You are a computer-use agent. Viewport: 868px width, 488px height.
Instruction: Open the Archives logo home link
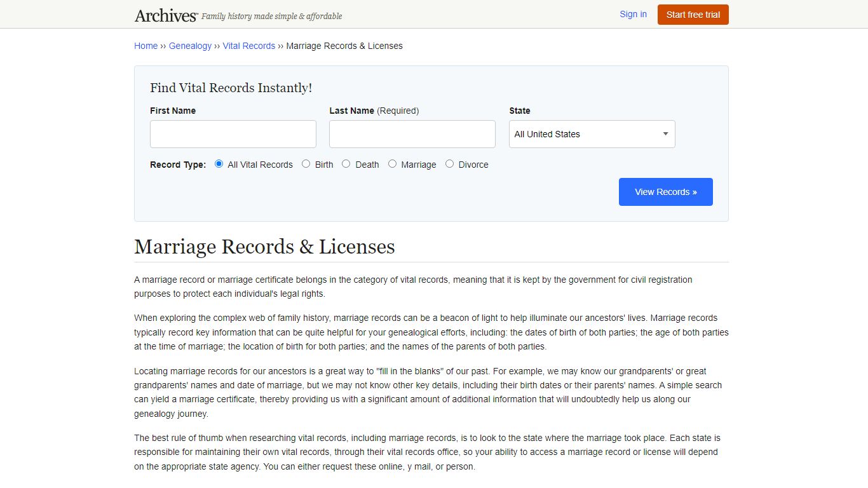(x=166, y=15)
